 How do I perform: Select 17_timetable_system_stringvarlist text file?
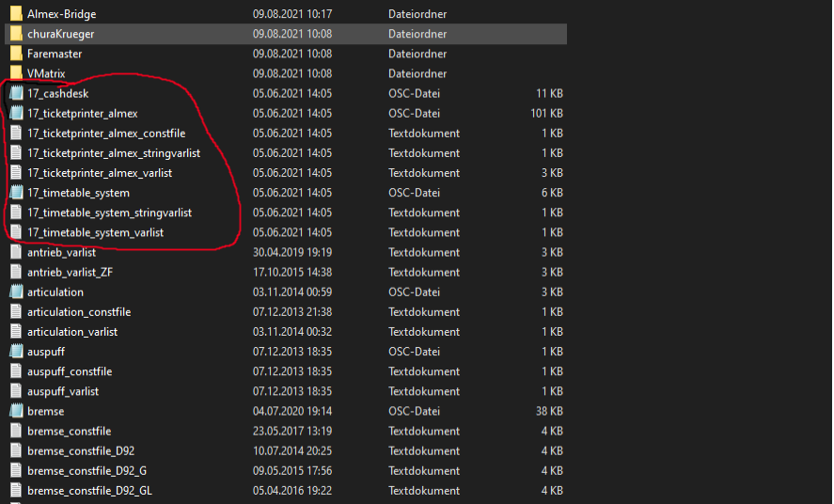pos(110,213)
